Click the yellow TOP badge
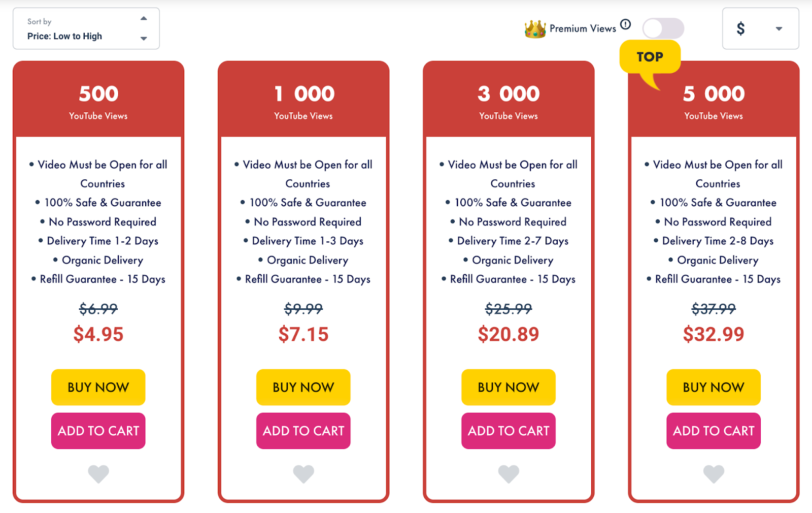812x513 pixels. (650, 57)
